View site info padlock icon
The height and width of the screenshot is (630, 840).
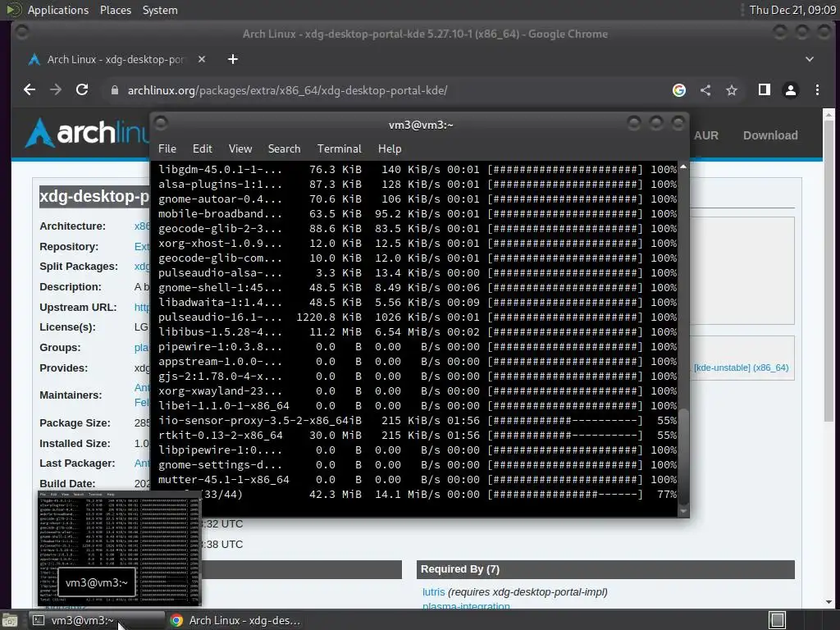[x=114, y=90]
